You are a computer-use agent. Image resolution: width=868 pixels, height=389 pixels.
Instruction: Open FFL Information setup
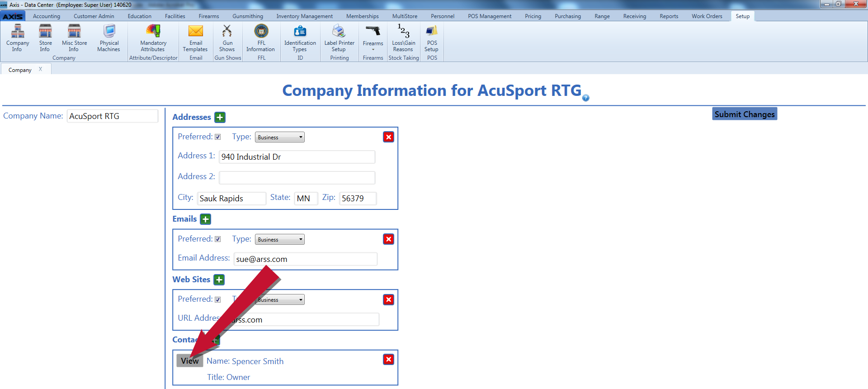(261, 38)
